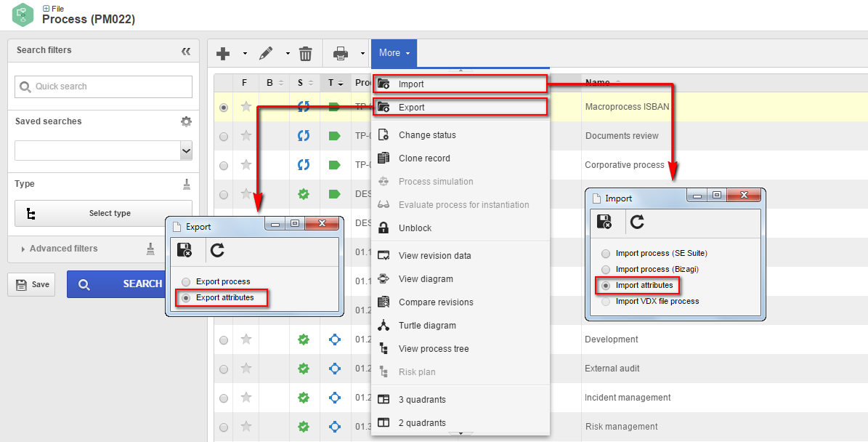Select the Export process radio button
Screen dimensions: 868x442
pyautogui.click(x=186, y=281)
